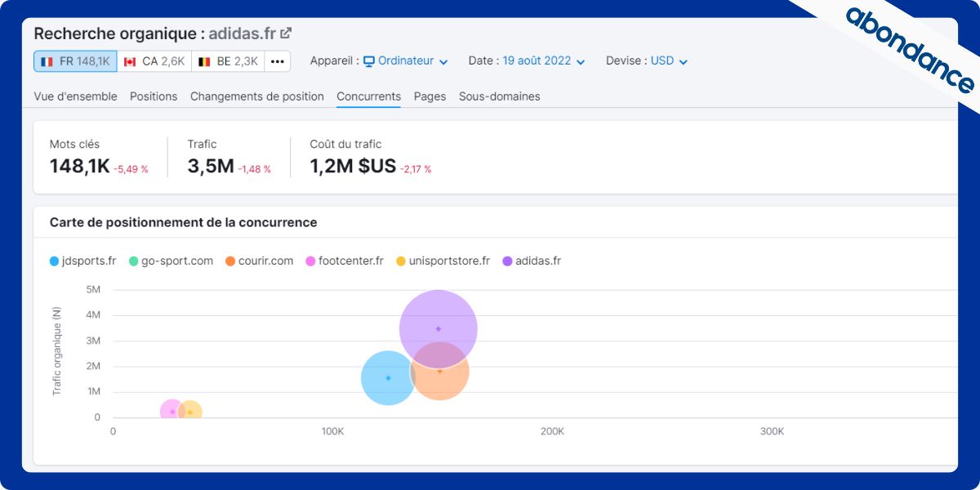This screenshot has width=980, height=490.
Task: Toggle unisportstore.fr legend entry
Action: pos(443,261)
